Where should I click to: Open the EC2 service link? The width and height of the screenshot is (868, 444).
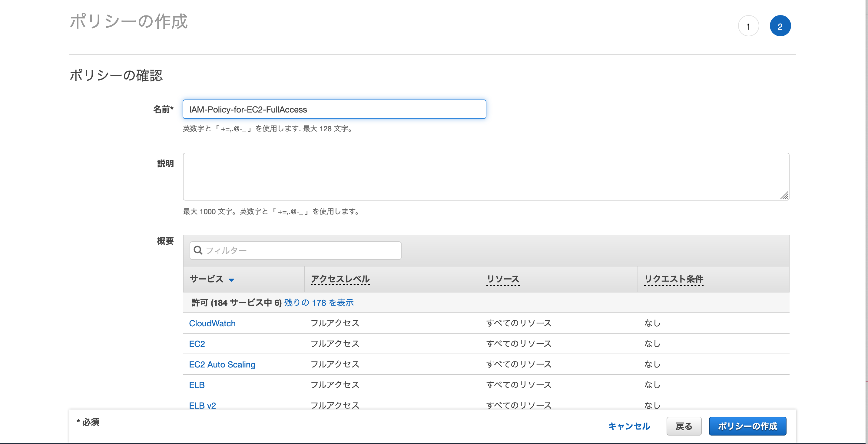click(197, 344)
